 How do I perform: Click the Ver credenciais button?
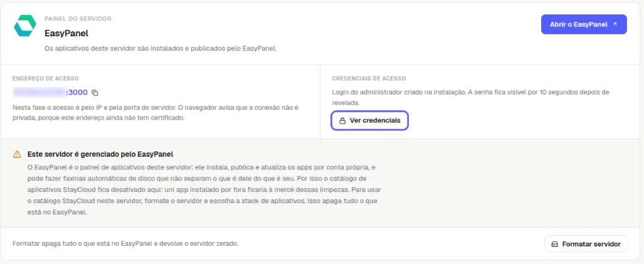(x=369, y=120)
